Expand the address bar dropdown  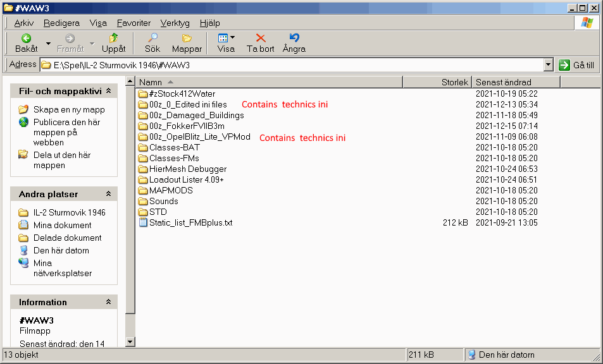pos(549,65)
